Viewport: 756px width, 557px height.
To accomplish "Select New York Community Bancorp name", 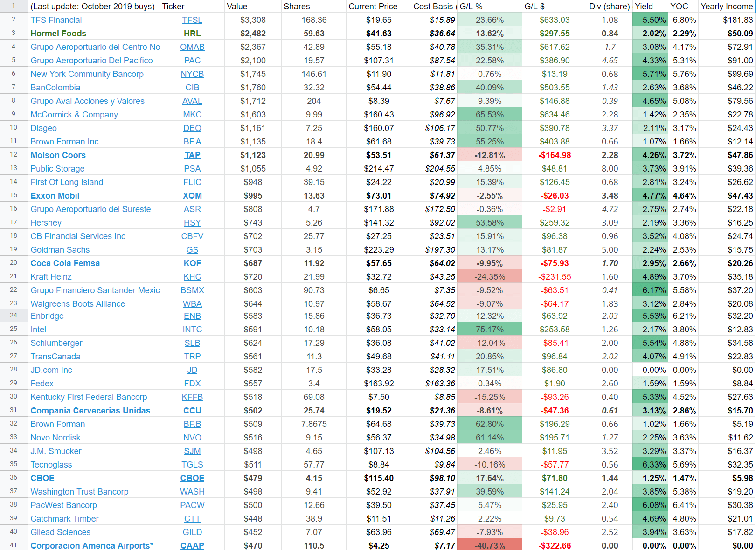I will [87, 74].
